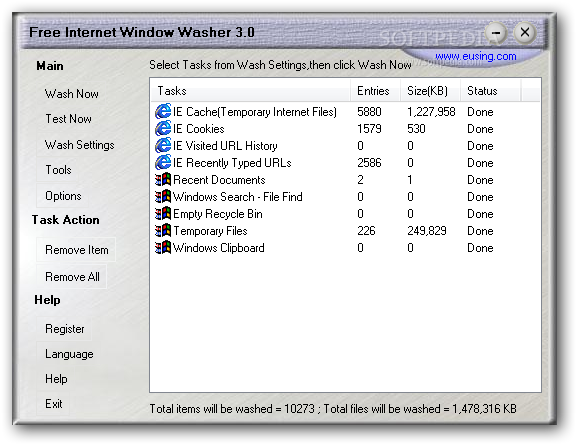Sort by the Entries column header
577x445 pixels.
(375, 91)
